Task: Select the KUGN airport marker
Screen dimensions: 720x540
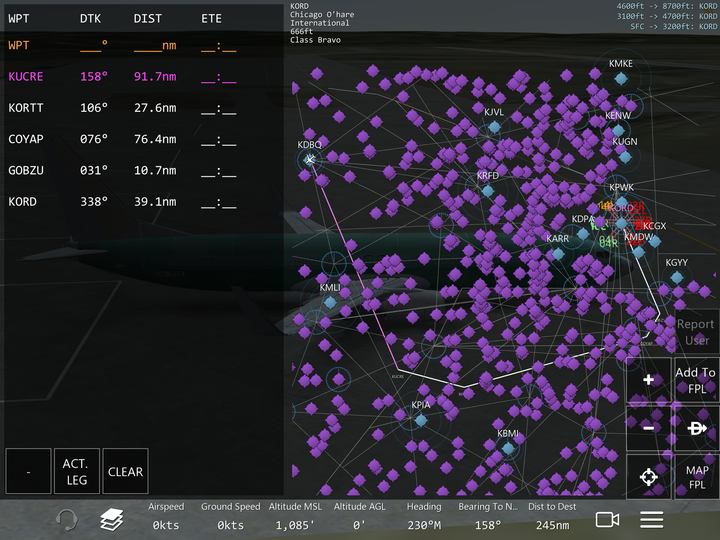Action: click(x=625, y=157)
